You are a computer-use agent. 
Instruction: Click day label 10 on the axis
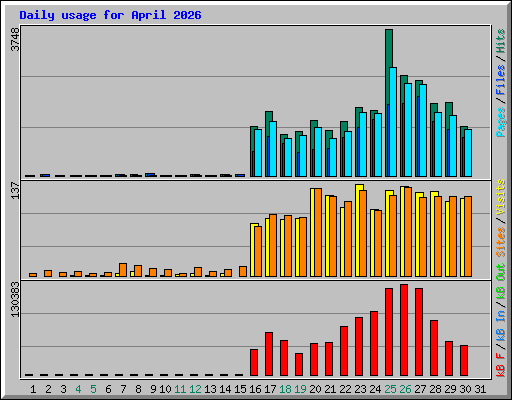pyautogui.click(x=165, y=389)
